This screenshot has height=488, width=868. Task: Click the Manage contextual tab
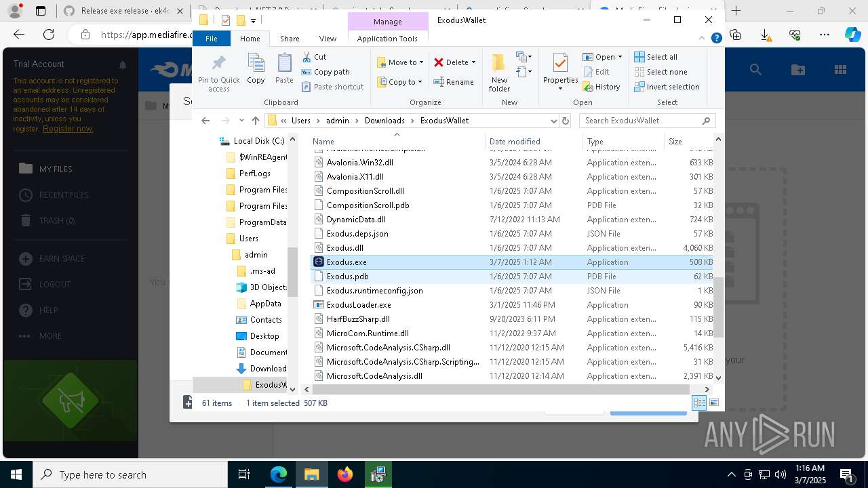pos(388,22)
